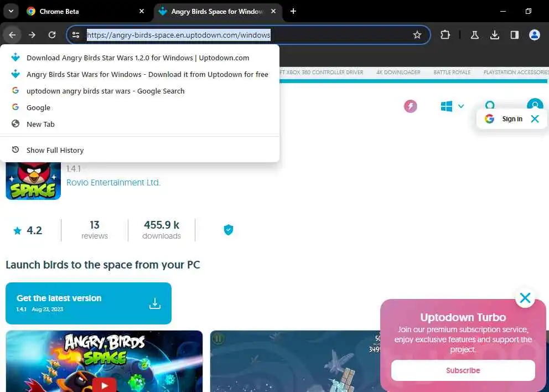This screenshot has width=549, height=392.
Task: Click the browser Forward arrow button
Action: 32,35
